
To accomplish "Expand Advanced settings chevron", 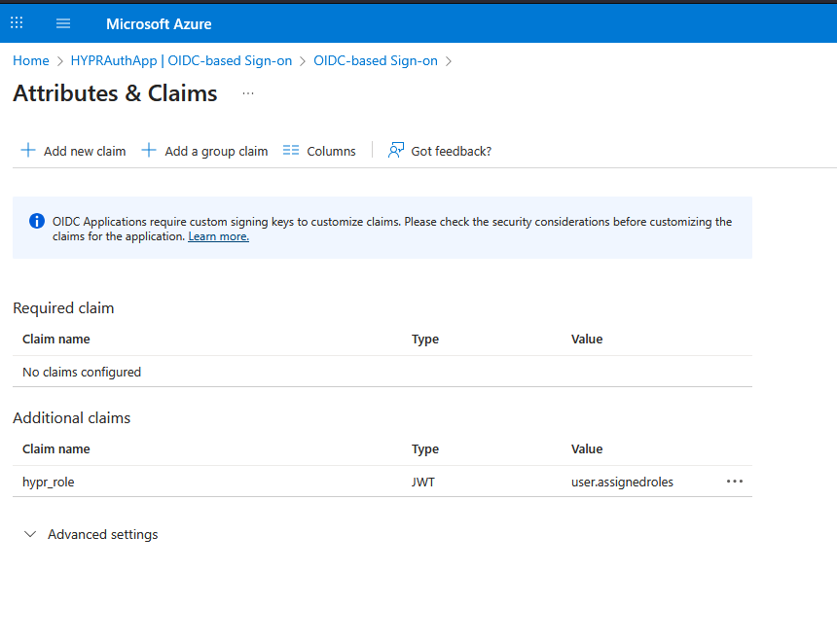I will coord(30,534).
